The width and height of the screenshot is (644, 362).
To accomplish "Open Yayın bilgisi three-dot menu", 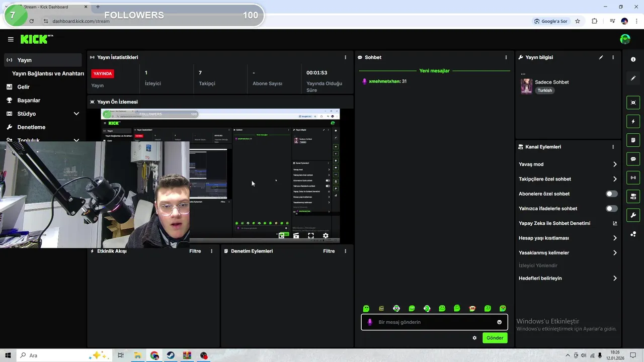I will tap(613, 57).
